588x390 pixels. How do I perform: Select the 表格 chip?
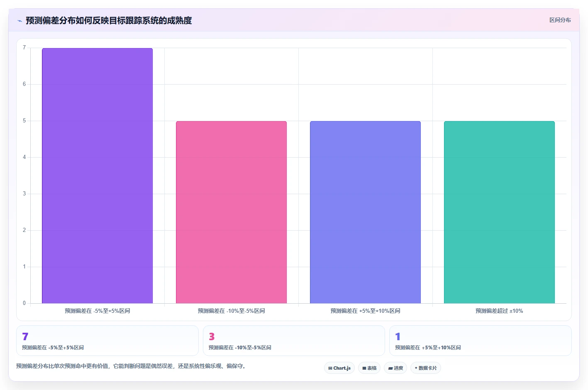tap(369, 368)
